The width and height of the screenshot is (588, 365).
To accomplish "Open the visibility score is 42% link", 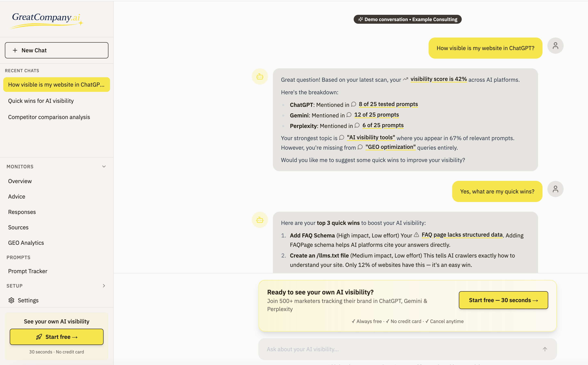I will 438,79.
